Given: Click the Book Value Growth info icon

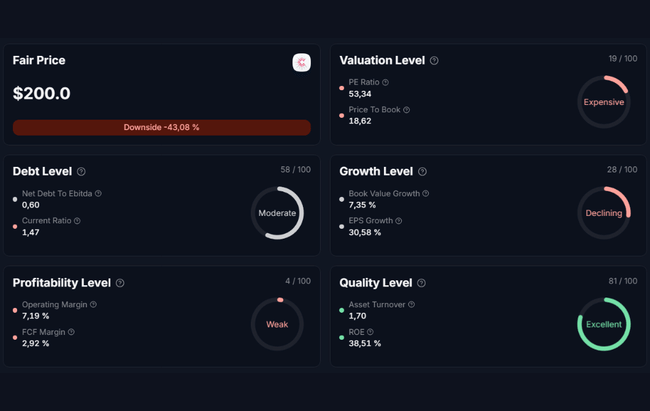Looking at the screenshot, I should tap(426, 193).
